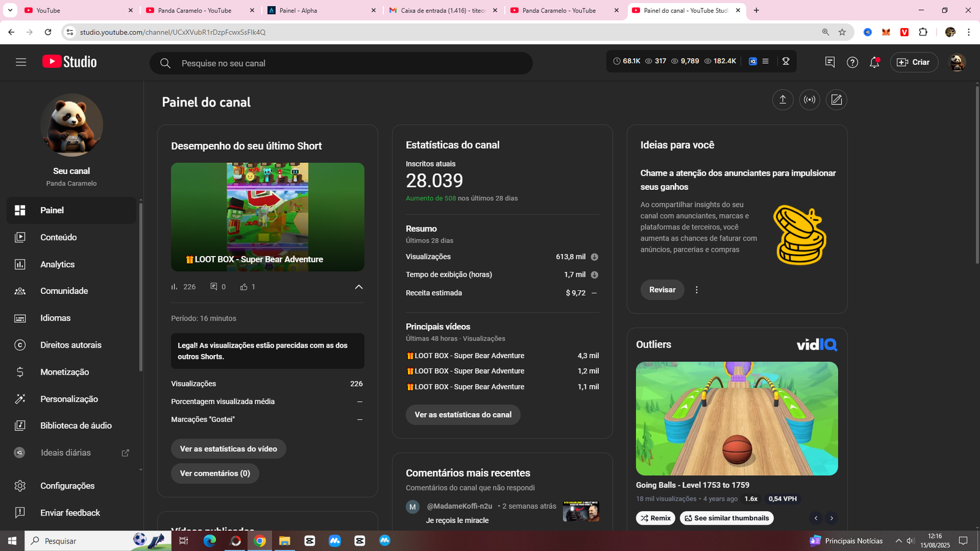This screenshot has width=980, height=551.
Task: Open Windows Start menu
Action: [12, 541]
